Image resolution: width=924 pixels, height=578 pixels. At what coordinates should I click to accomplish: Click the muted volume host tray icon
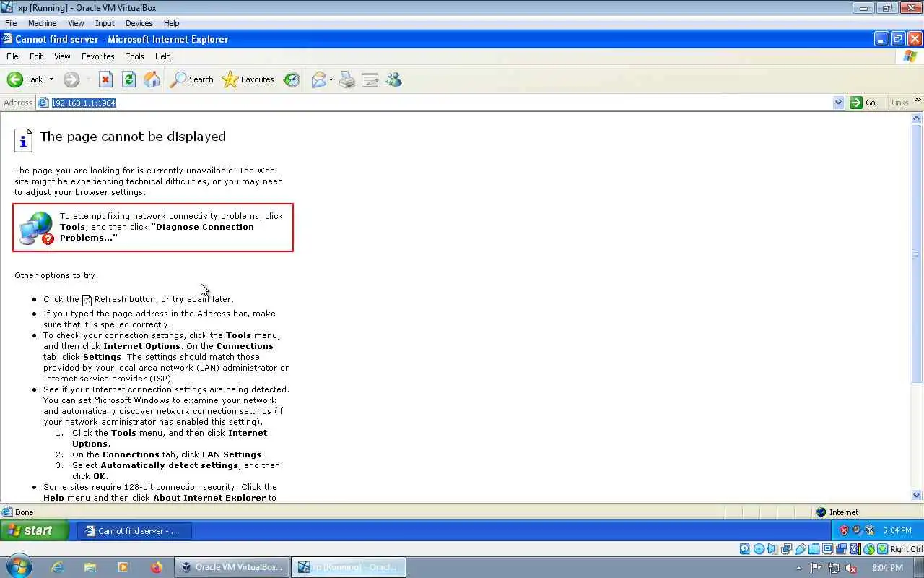852,568
